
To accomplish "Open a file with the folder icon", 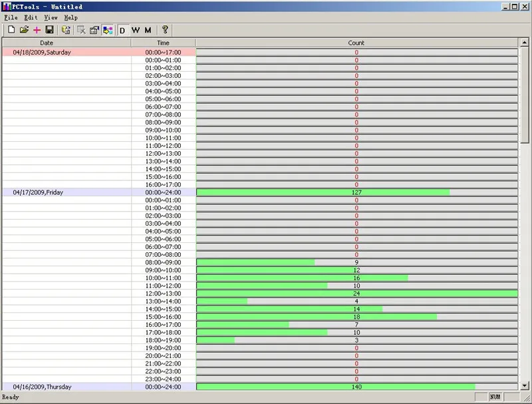I will (x=24, y=30).
